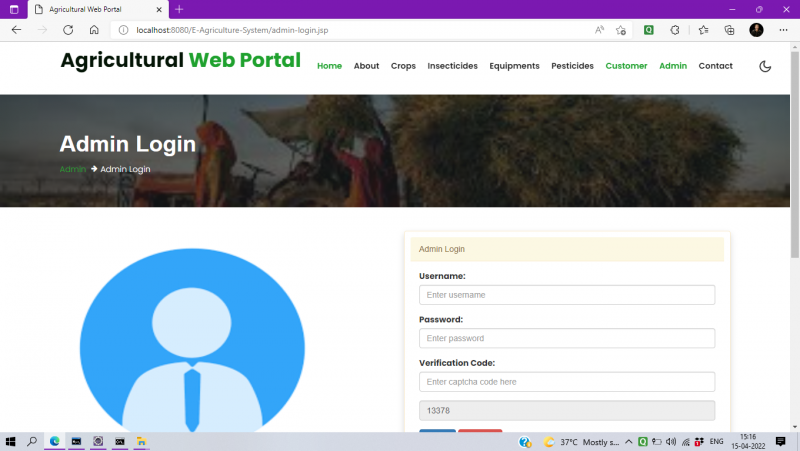The height and width of the screenshot is (451, 800).
Task: View site information icon in address bar
Action: (123, 30)
